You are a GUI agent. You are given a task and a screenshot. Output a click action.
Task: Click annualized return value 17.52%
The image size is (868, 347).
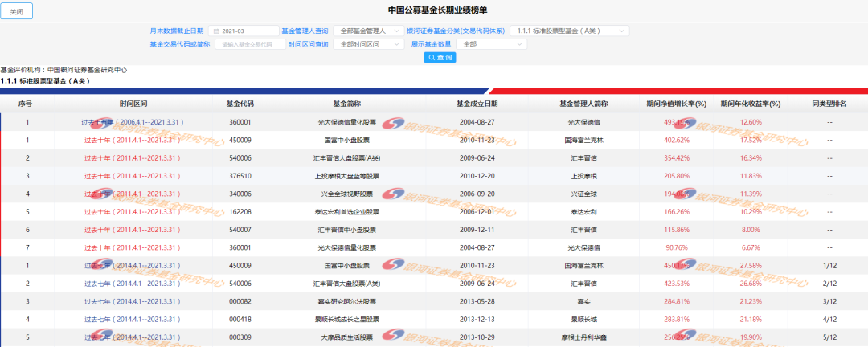point(751,140)
